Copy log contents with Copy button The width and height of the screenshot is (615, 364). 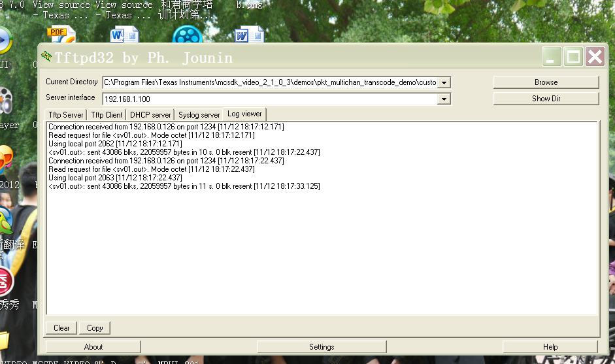pos(95,328)
